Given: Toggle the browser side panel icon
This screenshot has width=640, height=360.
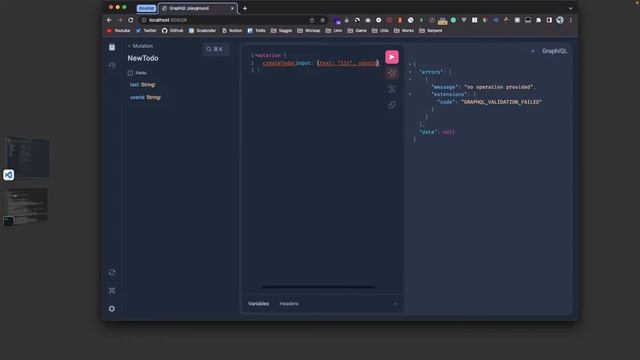Looking at the screenshot, I should point(549,20).
